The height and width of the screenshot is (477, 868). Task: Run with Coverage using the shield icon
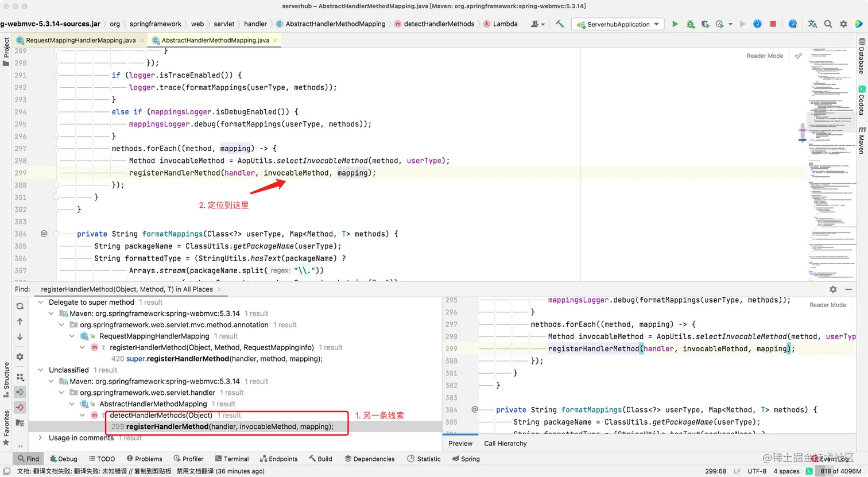pos(705,24)
